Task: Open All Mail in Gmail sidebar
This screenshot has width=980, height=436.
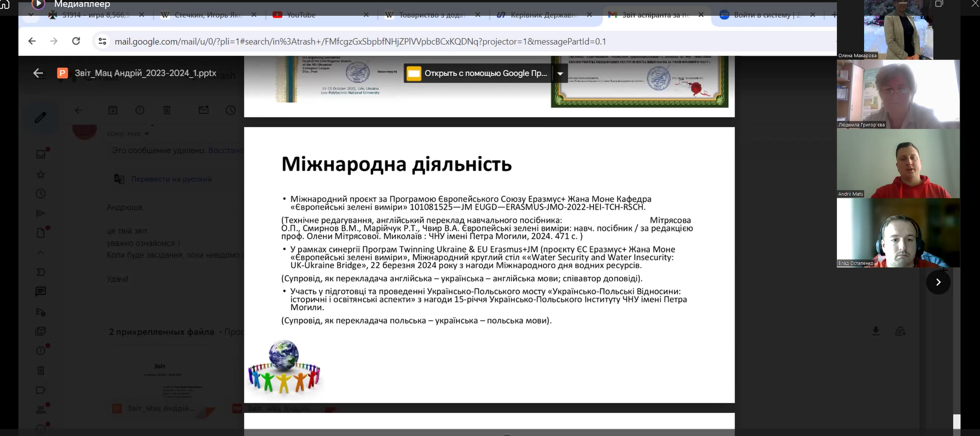Action: pyautogui.click(x=41, y=331)
